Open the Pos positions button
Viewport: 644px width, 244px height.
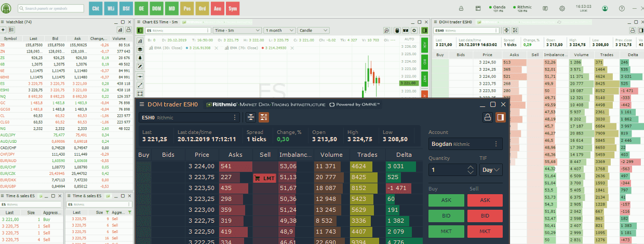coord(187,9)
